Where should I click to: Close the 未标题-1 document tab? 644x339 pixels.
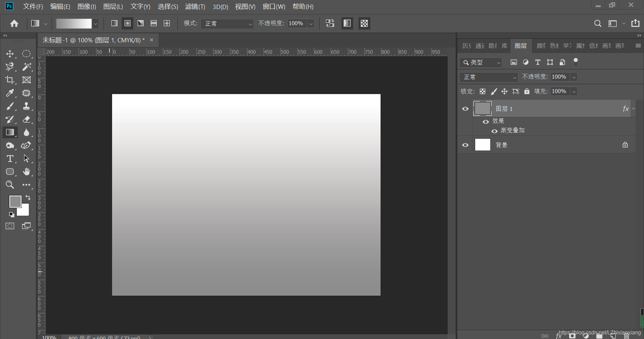point(152,40)
